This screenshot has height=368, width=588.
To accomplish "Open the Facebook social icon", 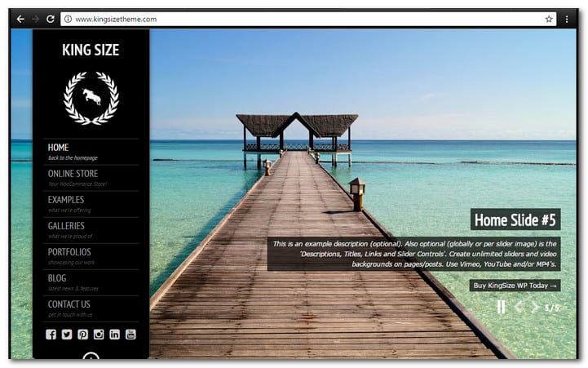I will tap(51, 335).
